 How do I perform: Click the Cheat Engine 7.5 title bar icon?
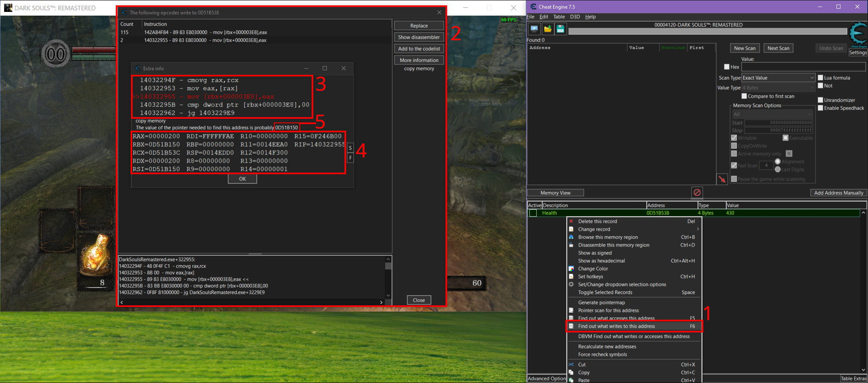[533, 7]
